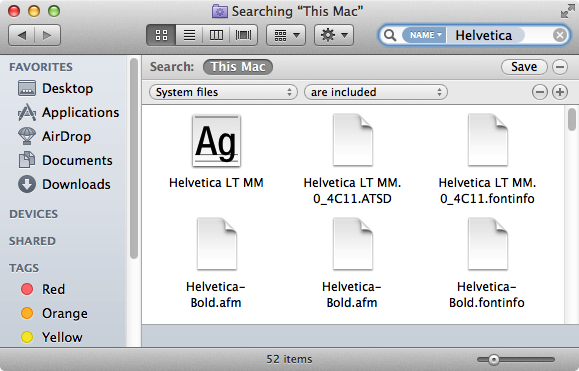This screenshot has width=579, height=371.
Task: Remove the System files criteria row
Action: tap(540, 92)
